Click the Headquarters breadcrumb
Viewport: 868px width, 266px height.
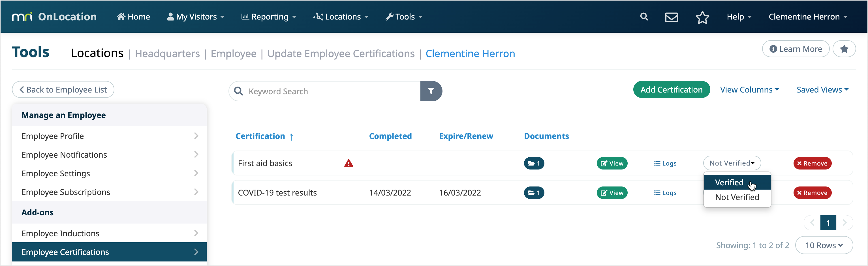[167, 53]
